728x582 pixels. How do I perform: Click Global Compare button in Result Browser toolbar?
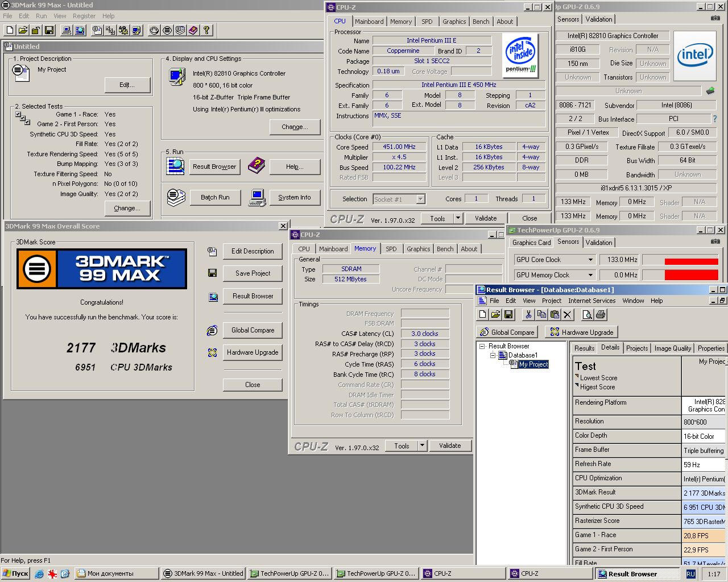[x=507, y=332]
